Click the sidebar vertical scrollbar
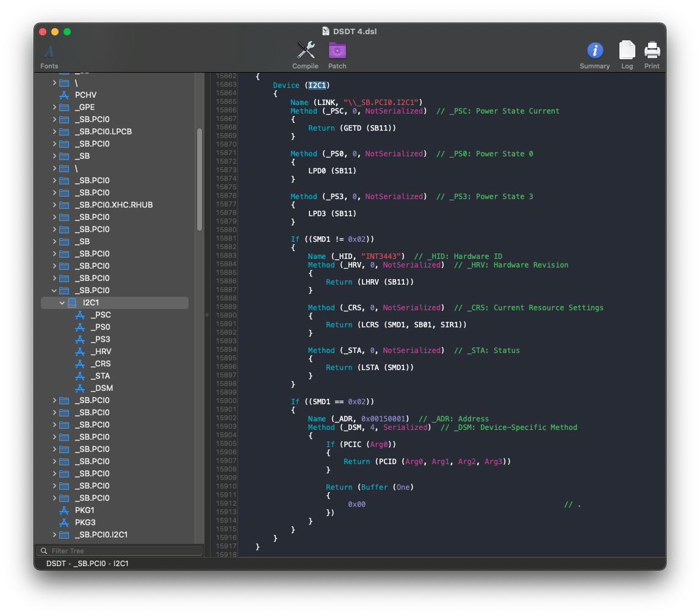The height and width of the screenshot is (615, 700). 199,179
